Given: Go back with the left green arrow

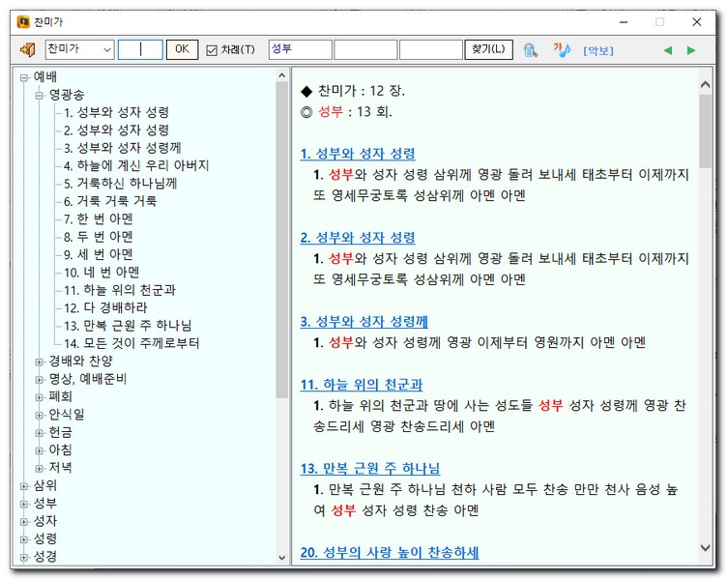Looking at the screenshot, I should [667, 50].
